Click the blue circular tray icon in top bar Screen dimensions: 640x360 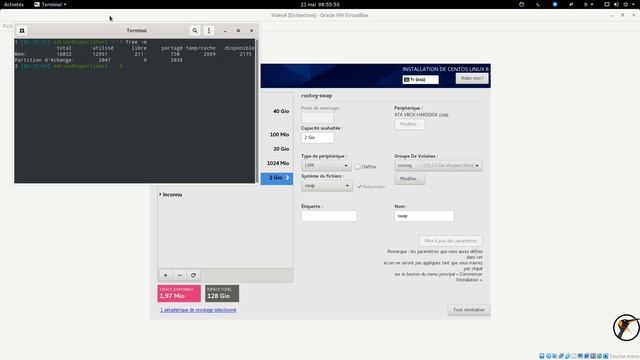555,4
